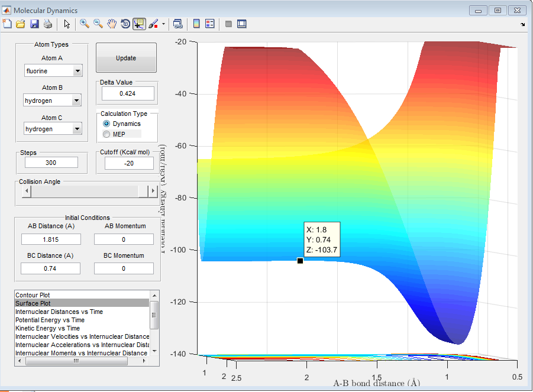The image size is (533, 392).
Task: Insert a colorbar from the toolbar
Action: pos(196,24)
